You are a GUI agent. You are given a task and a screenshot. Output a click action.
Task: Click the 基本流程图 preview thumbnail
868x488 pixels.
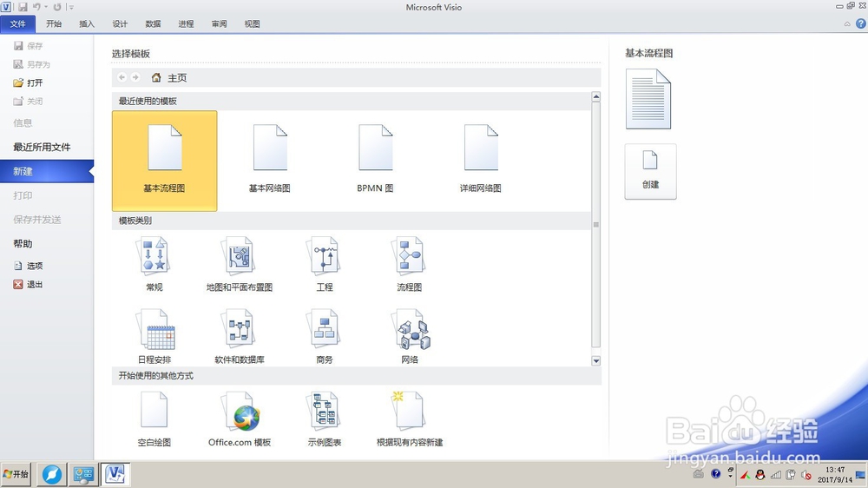point(648,99)
